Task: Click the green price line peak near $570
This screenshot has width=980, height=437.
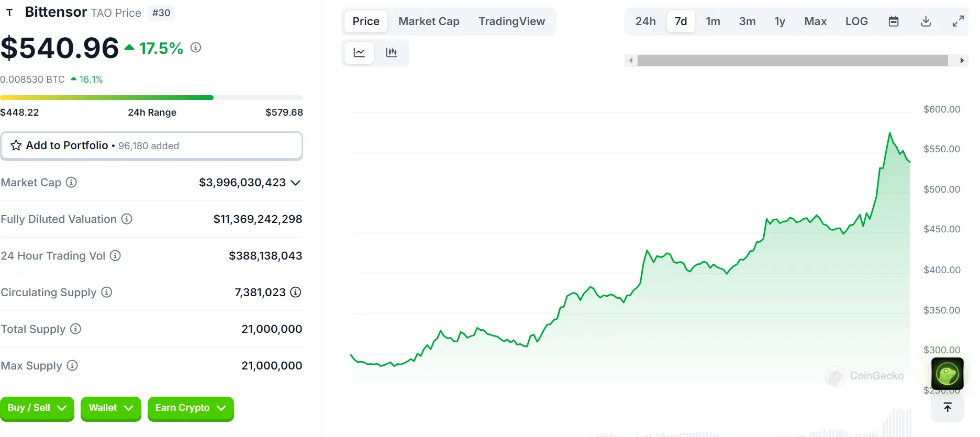Action: [x=889, y=133]
